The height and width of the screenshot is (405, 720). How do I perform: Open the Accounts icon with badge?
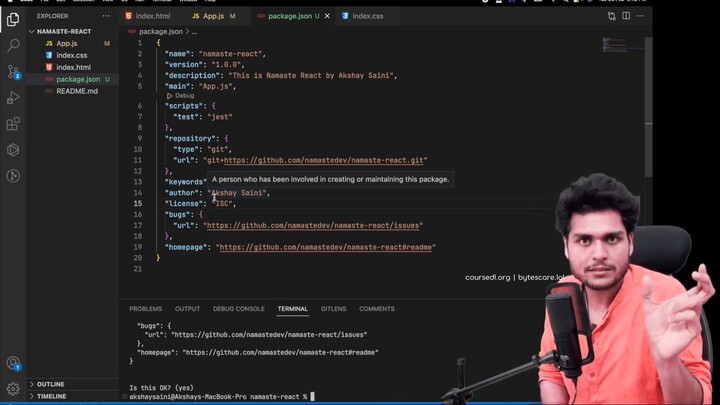[13, 363]
